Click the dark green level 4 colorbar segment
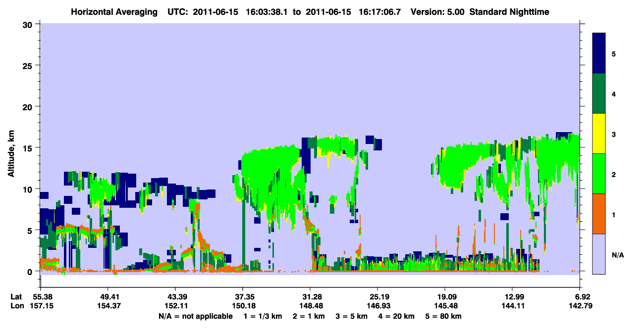The image size is (644, 330). click(599, 94)
